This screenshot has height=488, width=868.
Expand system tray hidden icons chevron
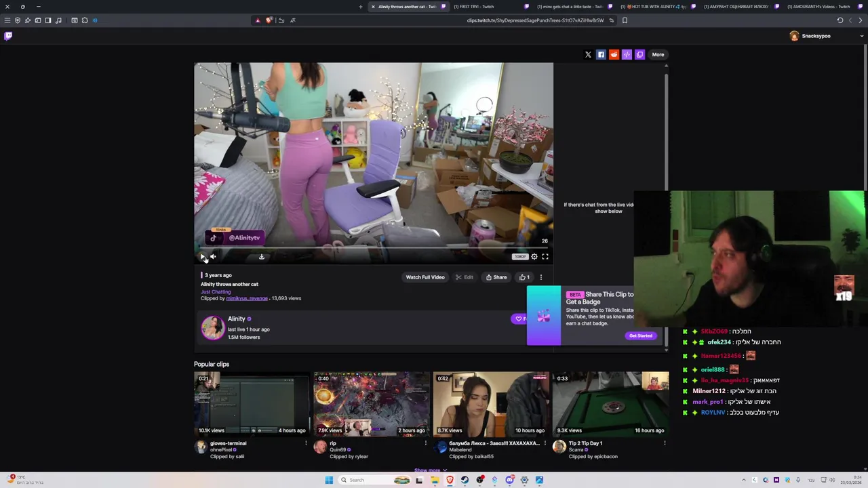coord(743,480)
